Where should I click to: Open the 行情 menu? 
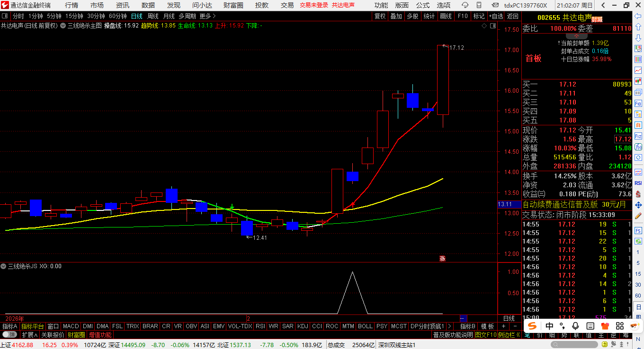[x=72, y=5]
